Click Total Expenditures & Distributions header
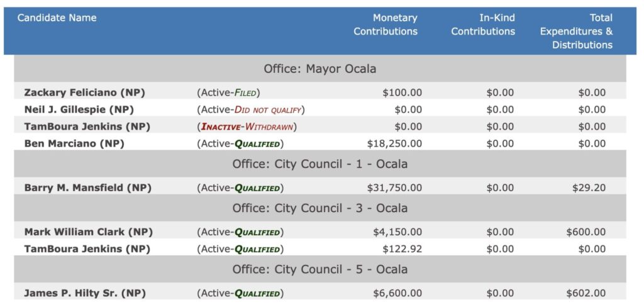 (x=576, y=31)
